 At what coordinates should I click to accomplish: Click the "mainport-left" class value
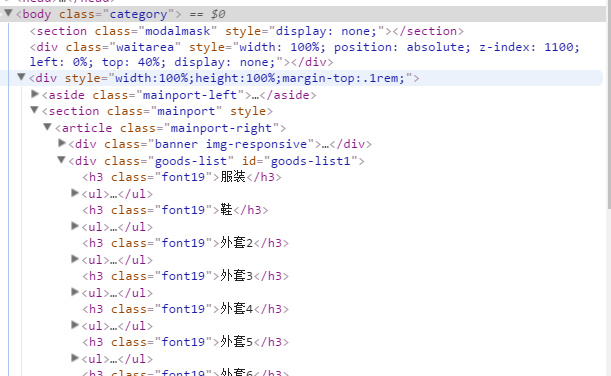(190, 95)
